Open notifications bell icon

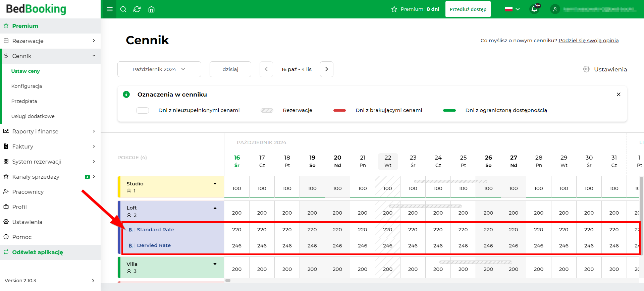click(x=535, y=9)
